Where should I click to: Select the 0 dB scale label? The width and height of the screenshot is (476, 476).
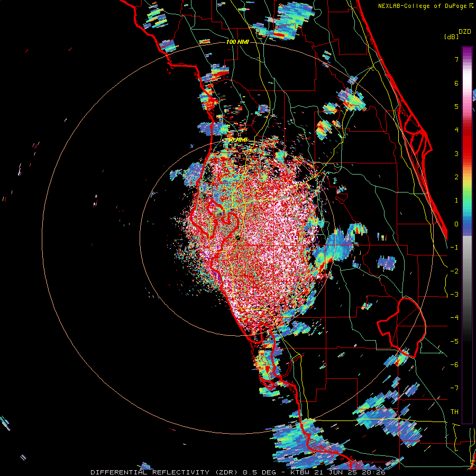coord(456,224)
